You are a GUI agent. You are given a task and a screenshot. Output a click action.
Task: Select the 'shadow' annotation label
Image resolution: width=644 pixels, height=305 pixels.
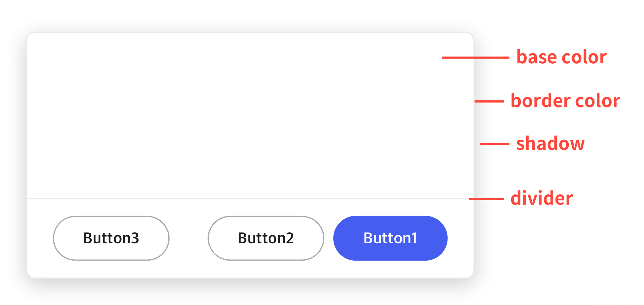(x=550, y=143)
